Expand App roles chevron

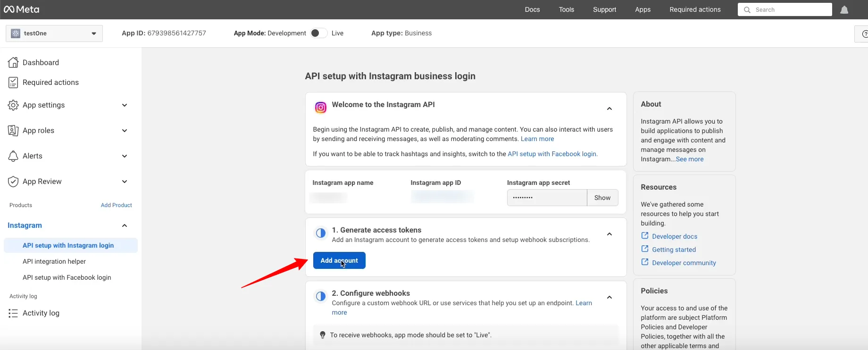[x=125, y=131]
